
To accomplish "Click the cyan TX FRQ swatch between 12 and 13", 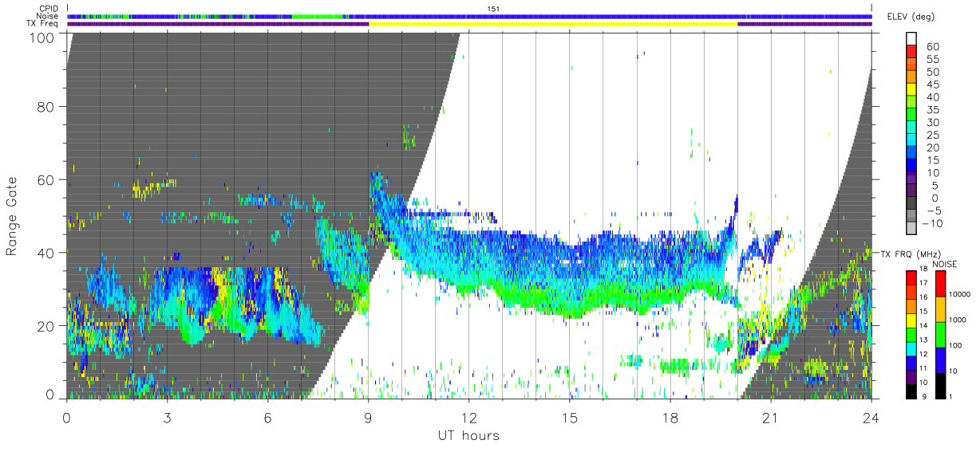I will [912, 348].
